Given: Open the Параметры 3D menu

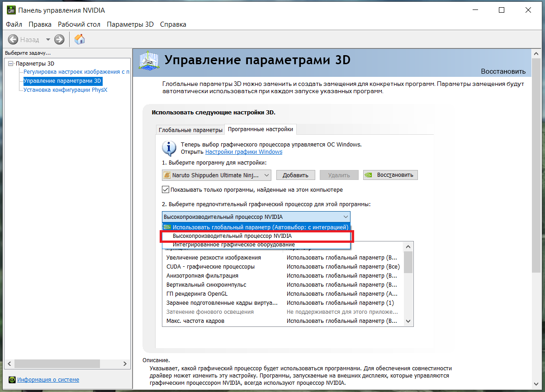Looking at the screenshot, I should click(130, 24).
